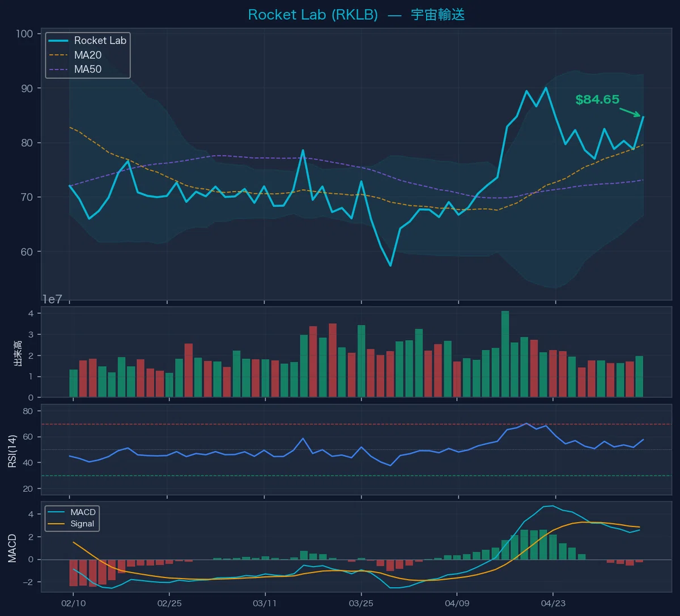Viewport: 680px width, 616px height.
Task: Click the Signal legend label
Action: point(82,524)
